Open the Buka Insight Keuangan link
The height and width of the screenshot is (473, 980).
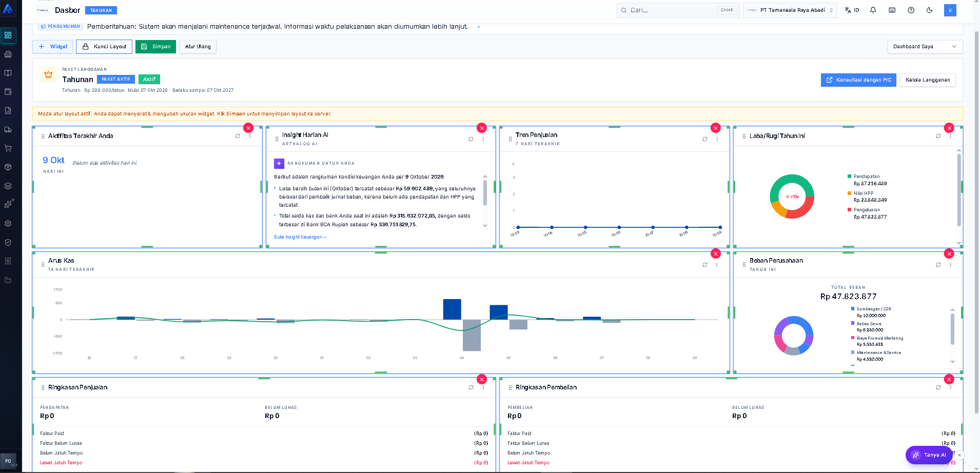point(300,237)
